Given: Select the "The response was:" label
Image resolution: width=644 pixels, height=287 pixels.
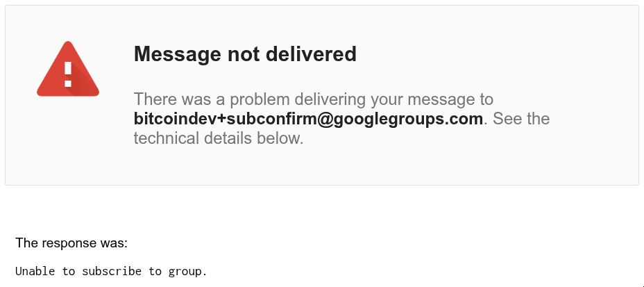Looking at the screenshot, I should (71, 243).
